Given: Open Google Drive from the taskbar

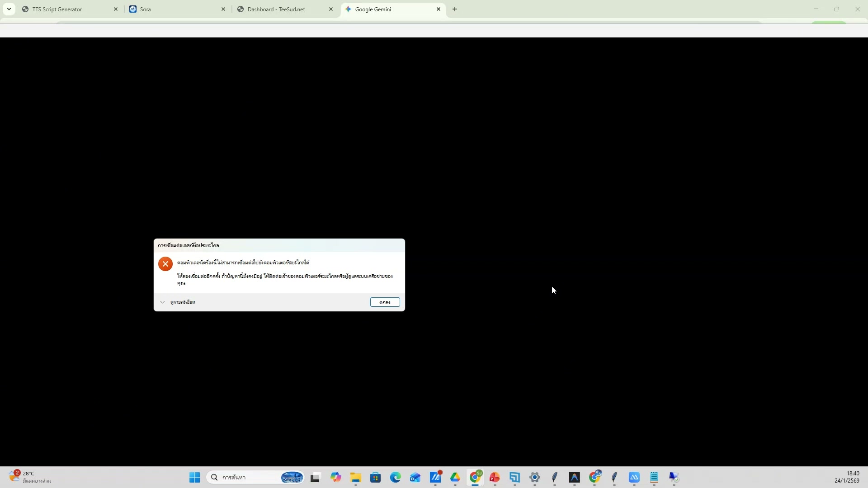Looking at the screenshot, I should pyautogui.click(x=455, y=478).
